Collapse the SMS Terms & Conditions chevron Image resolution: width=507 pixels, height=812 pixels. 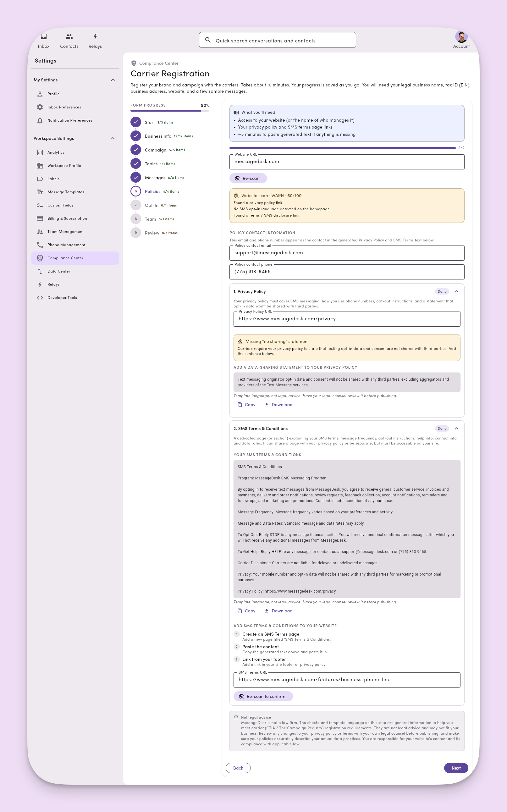(456, 428)
